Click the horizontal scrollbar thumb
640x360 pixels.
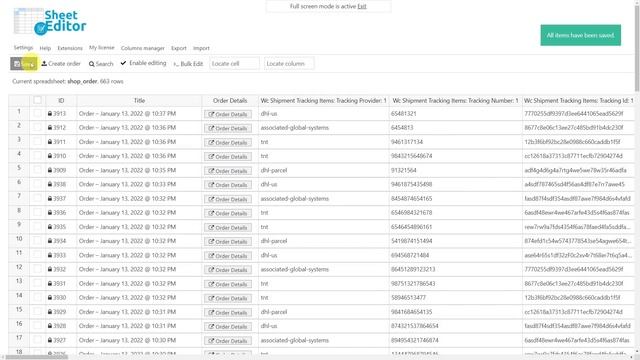37,357
